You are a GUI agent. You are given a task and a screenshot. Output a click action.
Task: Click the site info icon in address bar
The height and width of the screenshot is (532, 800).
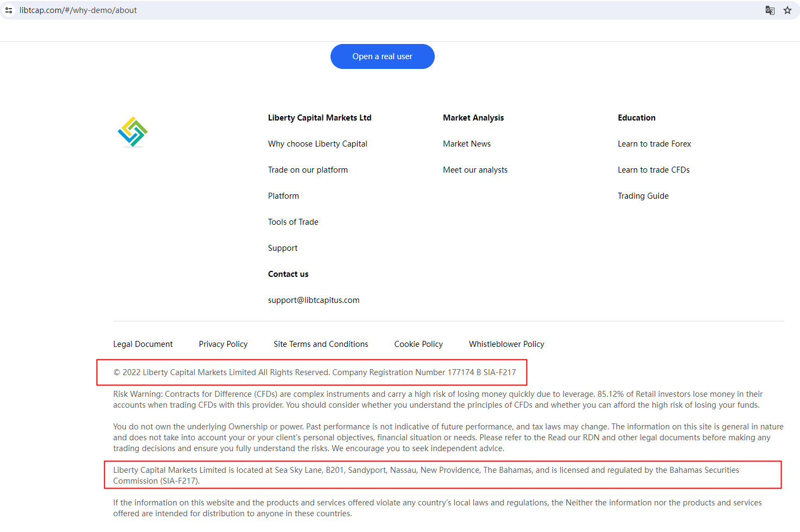(x=9, y=10)
